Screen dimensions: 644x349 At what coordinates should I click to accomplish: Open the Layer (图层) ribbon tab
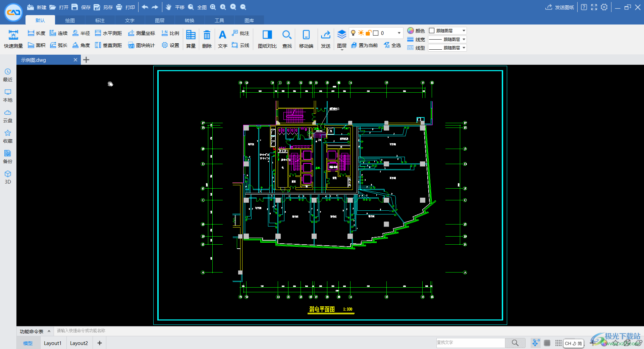click(x=160, y=20)
